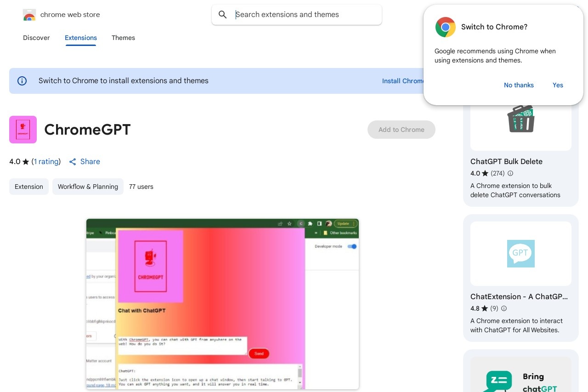Open the Themes tab

(x=123, y=38)
